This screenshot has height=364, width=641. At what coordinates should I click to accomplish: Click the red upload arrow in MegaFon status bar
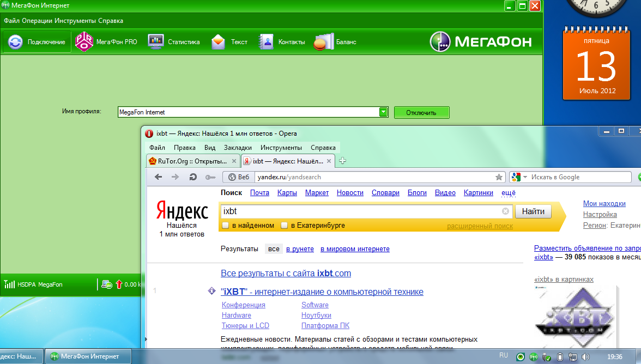pos(119,284)
